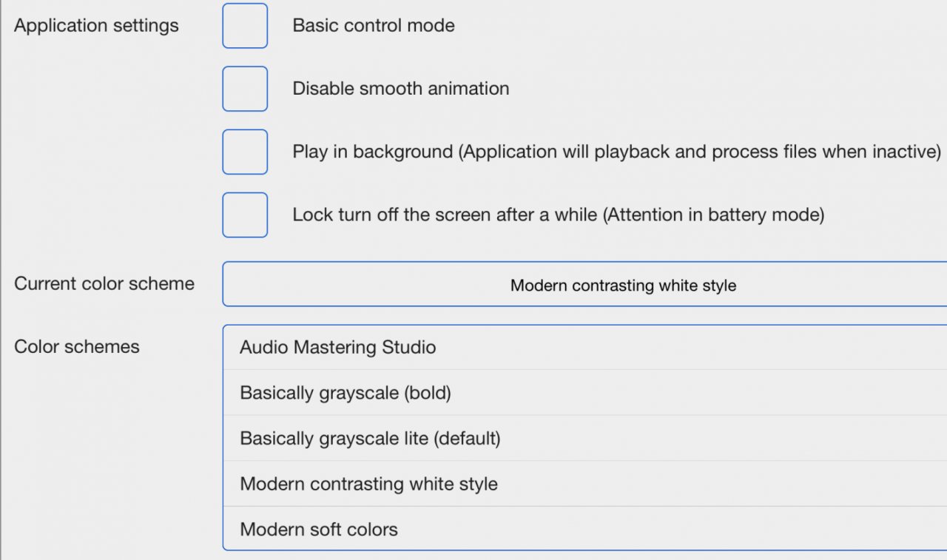Select the Audio Mastering Studio color scheme

point(338,347)
